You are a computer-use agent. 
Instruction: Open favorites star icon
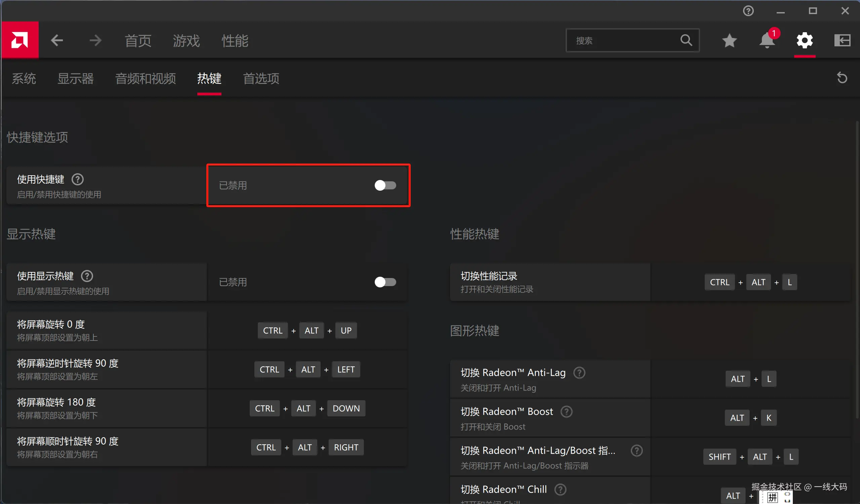coord(729,40)
